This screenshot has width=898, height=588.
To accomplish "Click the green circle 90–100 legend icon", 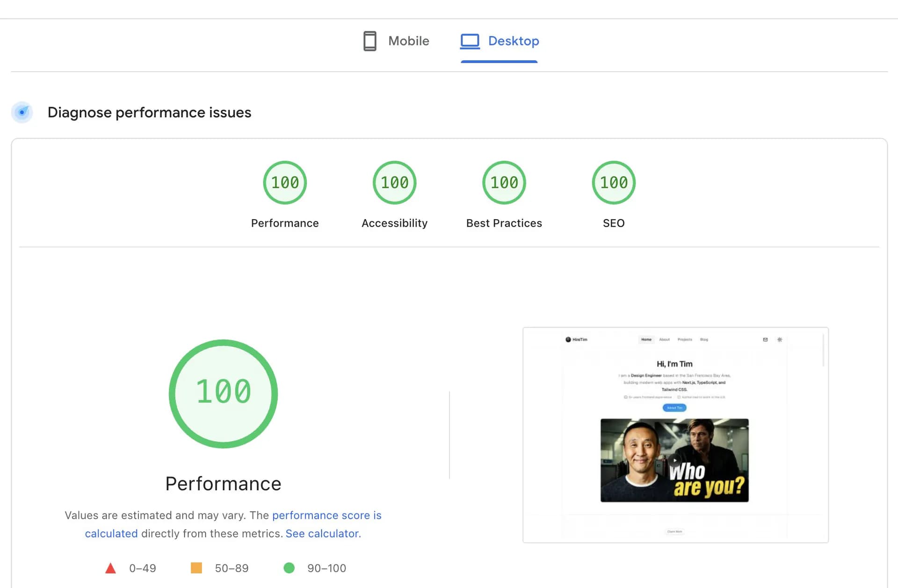I will click(289, 568).
